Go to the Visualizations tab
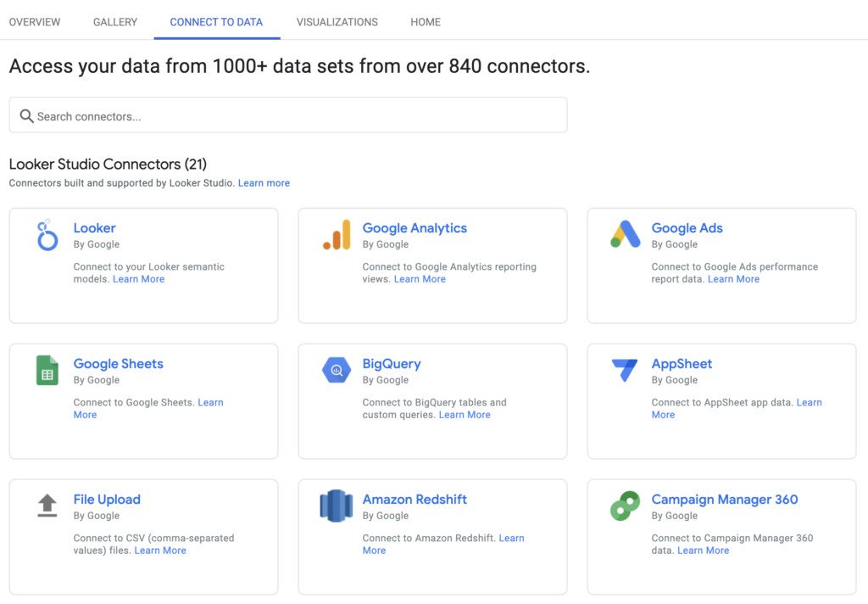Screen dimensions: 868x604 337,22
